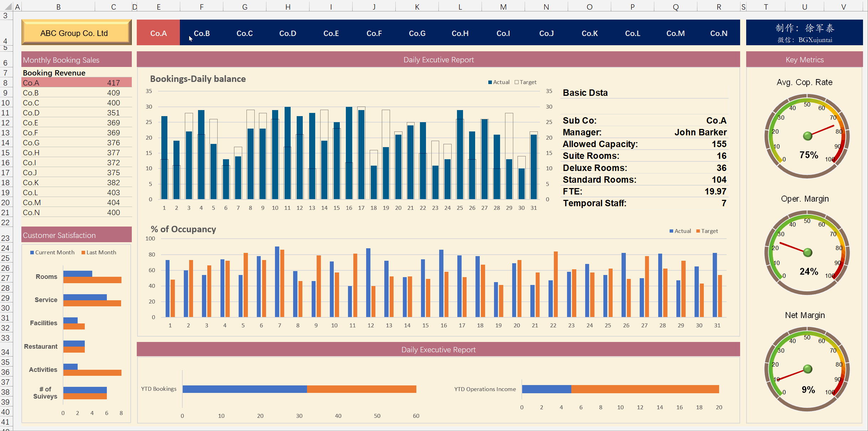Select the Co.A tab highlighted in red

[x=158, y=33]
